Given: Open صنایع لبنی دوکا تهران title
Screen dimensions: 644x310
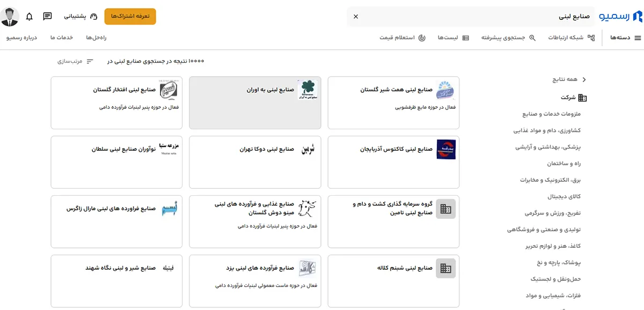Looking at the screenshot, I should 267,149.
